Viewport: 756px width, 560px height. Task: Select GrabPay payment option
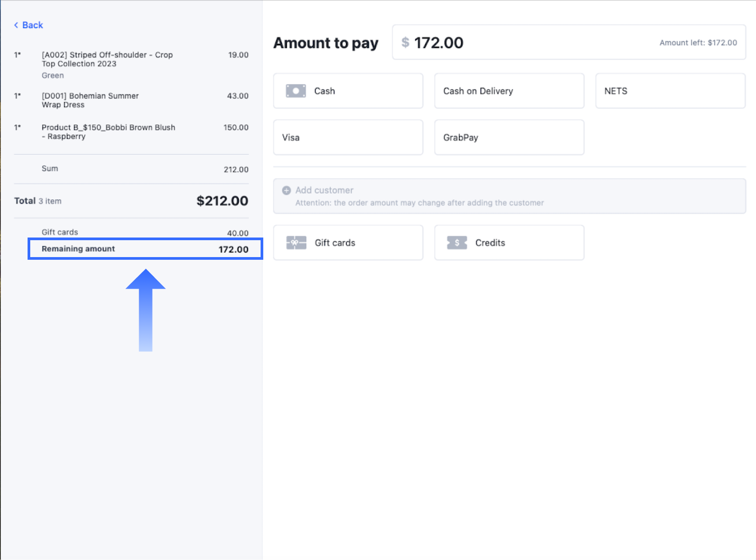click(x=509, y=137)
